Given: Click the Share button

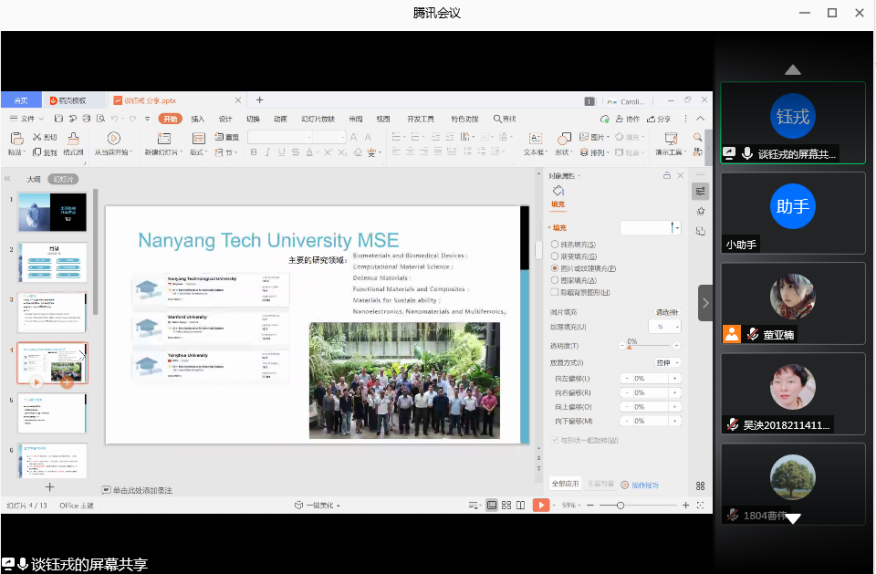Looking at the screenshot, I should 659,119.
